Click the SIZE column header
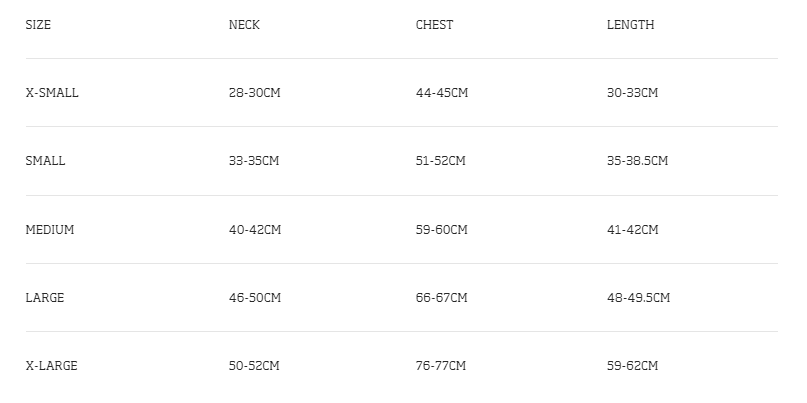The height and width of the screenshot is (403, 807). pos(38,25)
